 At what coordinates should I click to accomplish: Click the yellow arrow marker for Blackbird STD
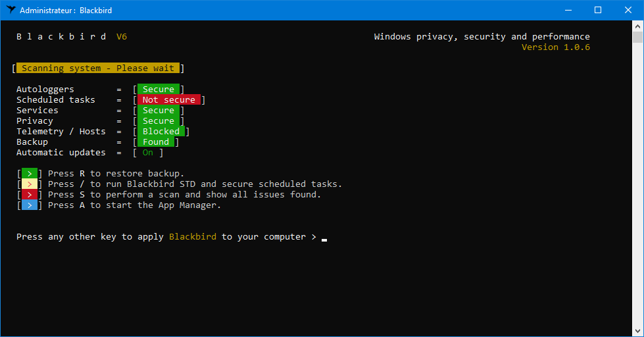[30, 184]
